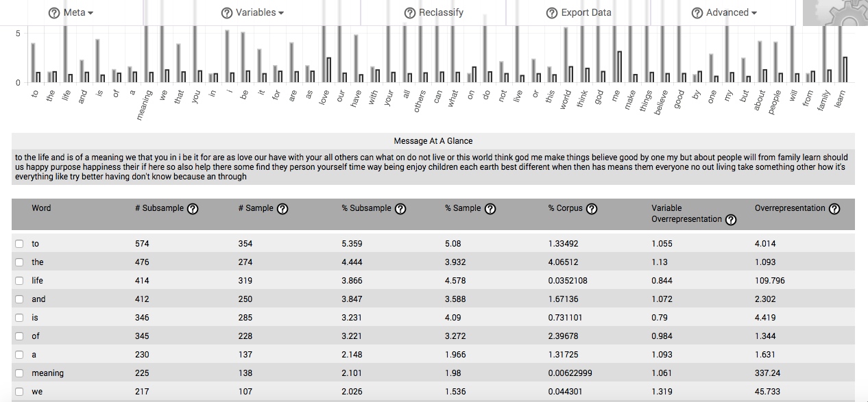Tick the checkbox for word 'life'
868x402 pixels.
19,281
